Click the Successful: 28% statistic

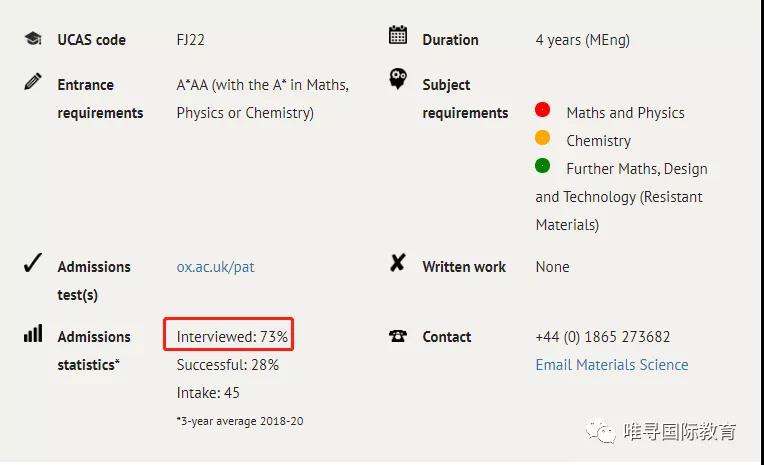(228, 365)
